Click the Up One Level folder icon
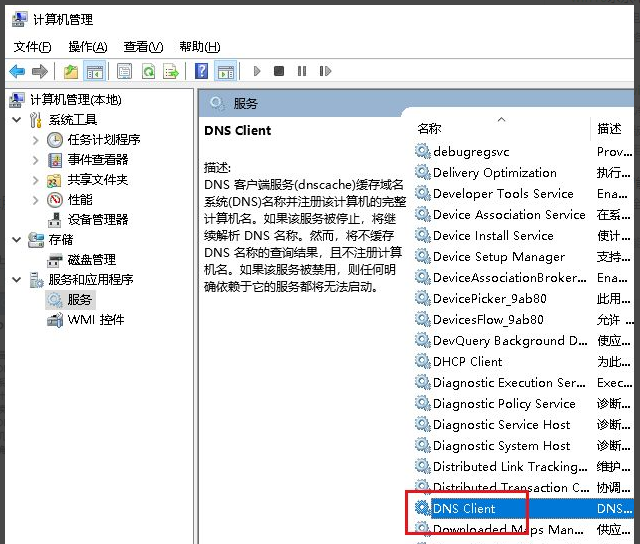Image resolution: width=640 pixels, height=544 pixels. point(71,71)
